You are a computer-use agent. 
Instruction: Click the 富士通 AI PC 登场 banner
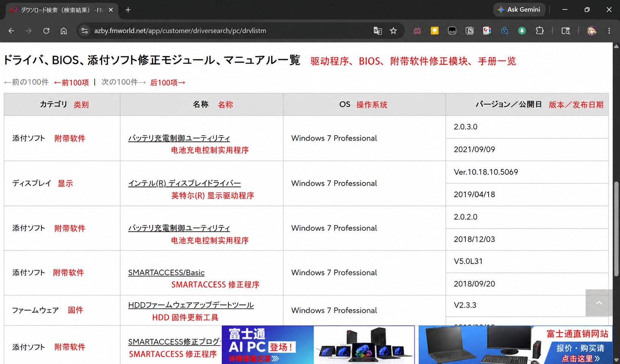pos(318,345)
